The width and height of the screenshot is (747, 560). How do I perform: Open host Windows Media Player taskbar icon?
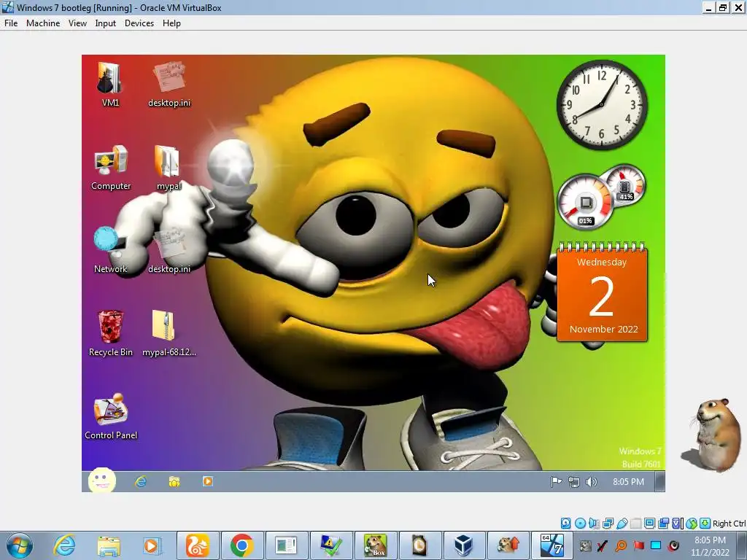pyautogui.click(x=152, y=545)
